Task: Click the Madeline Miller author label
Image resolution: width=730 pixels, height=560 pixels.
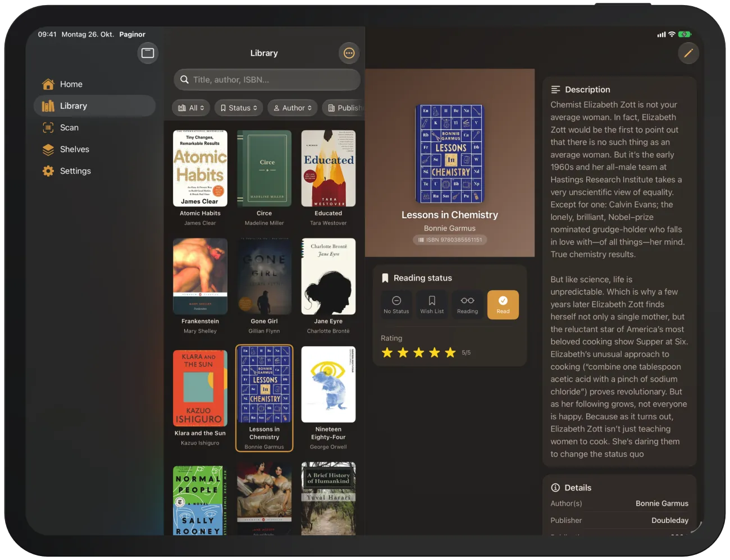Action: (x=264, y=223)
